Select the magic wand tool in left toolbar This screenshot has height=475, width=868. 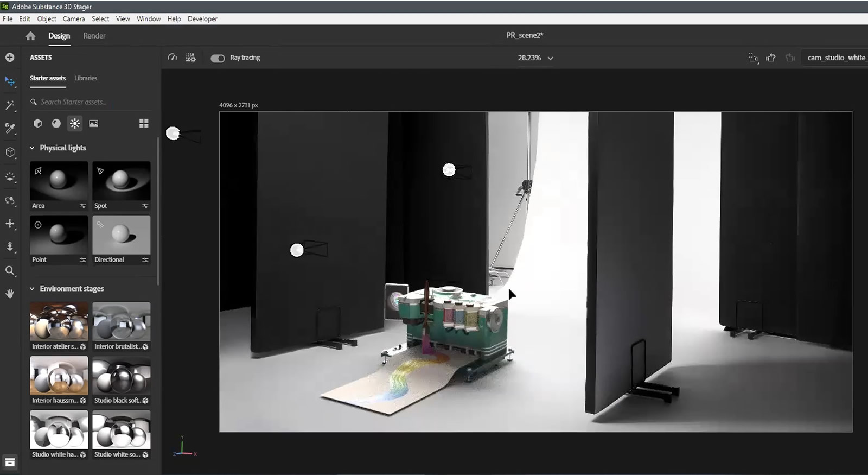[x=10, y=105]
